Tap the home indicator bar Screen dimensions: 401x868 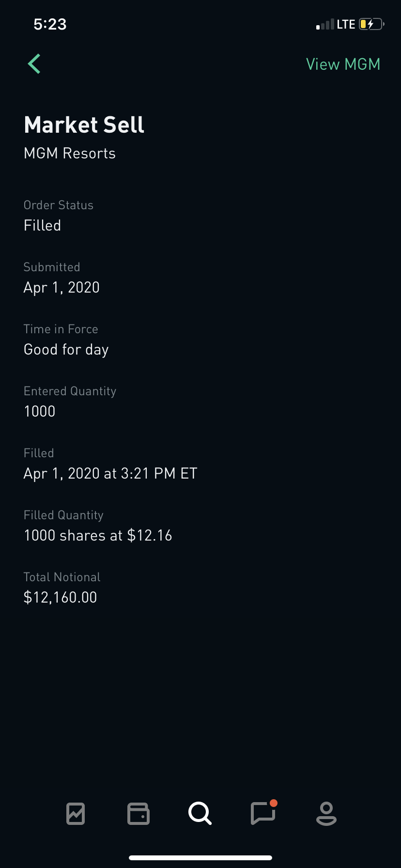tap(200, 858)
